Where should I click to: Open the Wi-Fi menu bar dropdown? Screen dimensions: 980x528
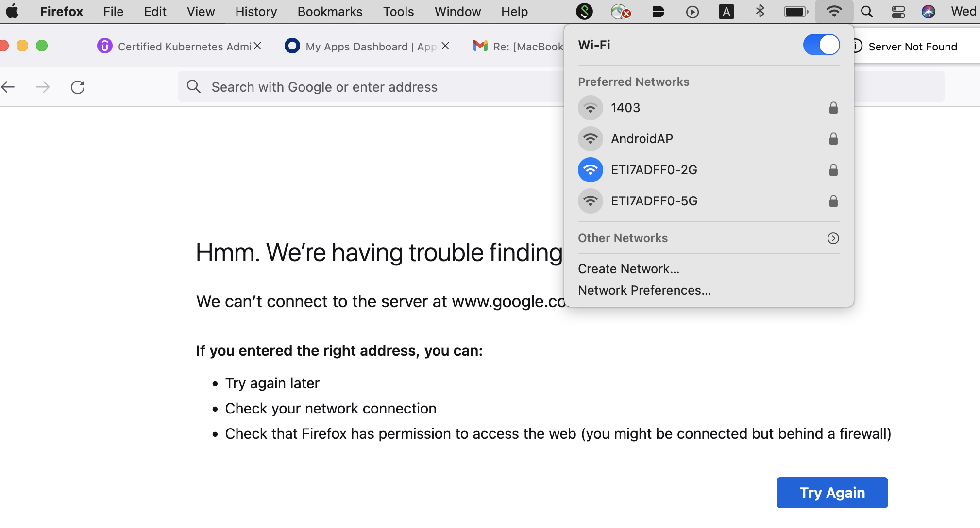pos(834,12)
